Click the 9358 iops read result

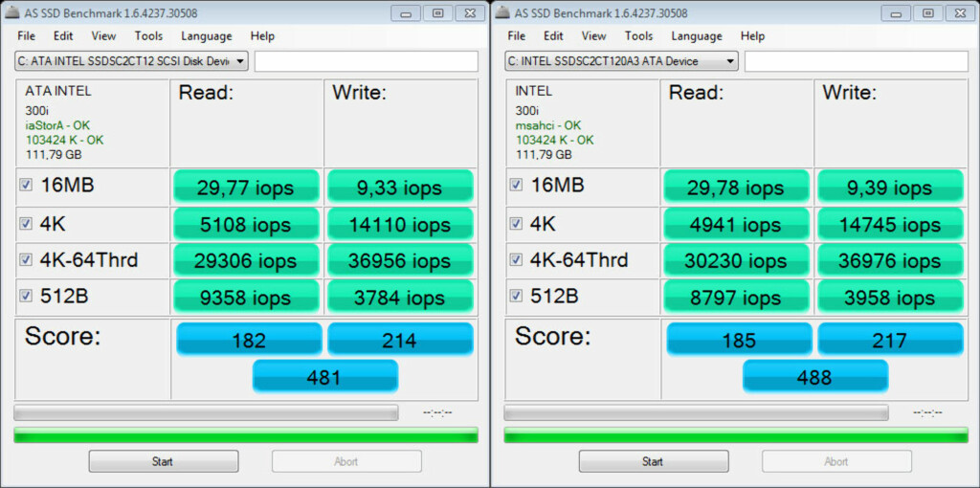pos(246,297)
